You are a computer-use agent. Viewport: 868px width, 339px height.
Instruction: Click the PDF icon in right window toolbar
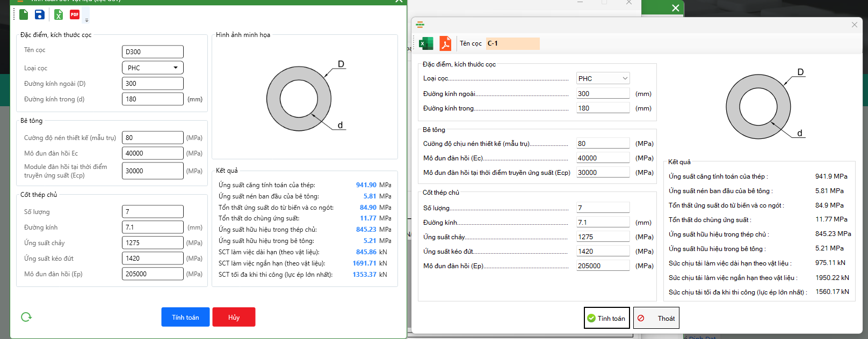[445, 43]
